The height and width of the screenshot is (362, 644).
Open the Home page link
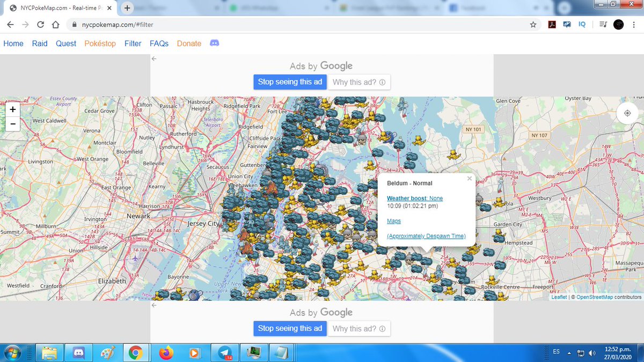point(13,43)
